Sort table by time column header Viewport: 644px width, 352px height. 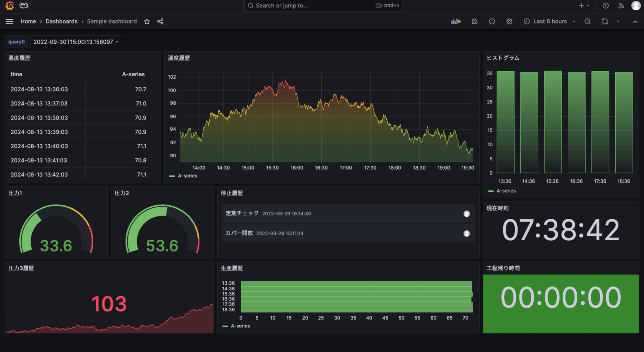16,74
